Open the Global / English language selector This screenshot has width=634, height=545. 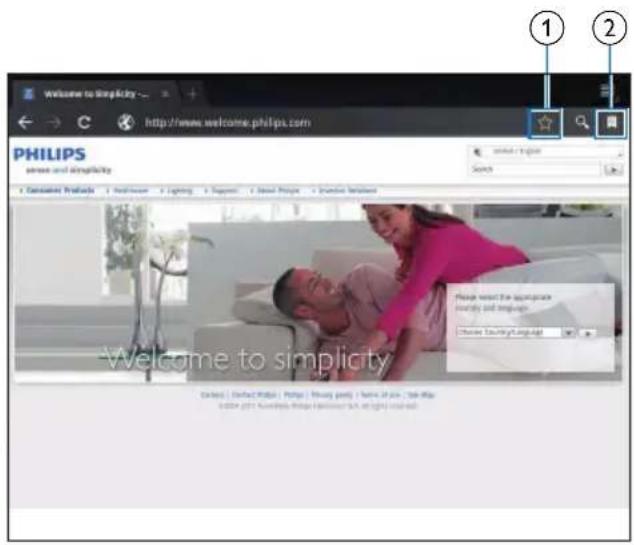pos(545,152)
